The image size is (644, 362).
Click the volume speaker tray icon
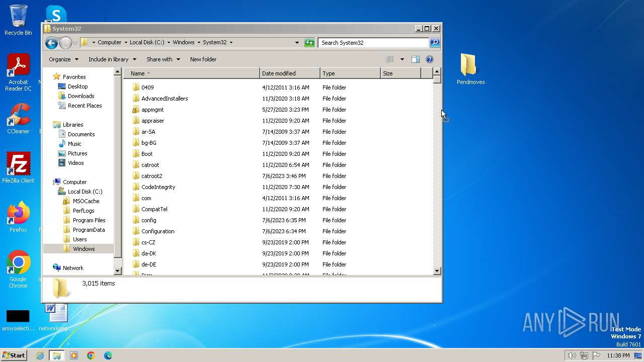(572, 355)
